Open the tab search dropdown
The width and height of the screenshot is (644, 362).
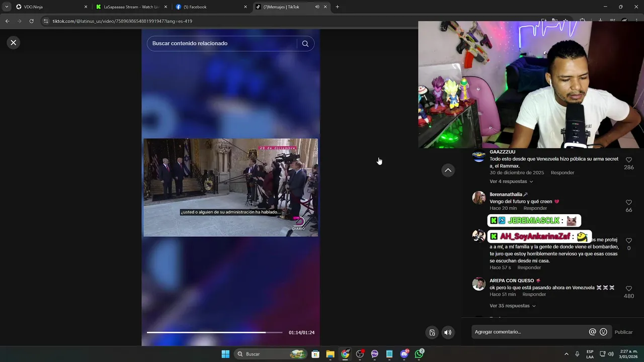tap(7, 7)
